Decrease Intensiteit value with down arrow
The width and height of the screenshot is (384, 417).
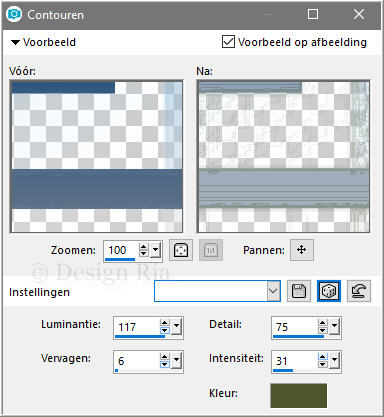pos(323,364)
